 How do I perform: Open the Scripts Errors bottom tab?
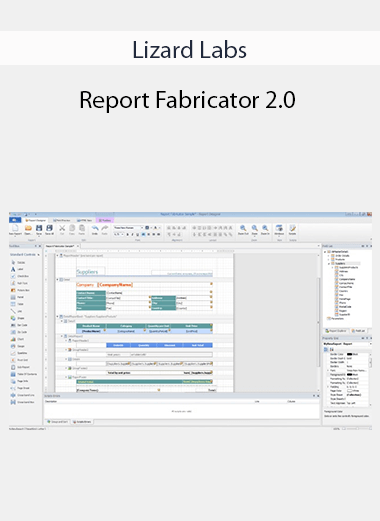(82, 422)
